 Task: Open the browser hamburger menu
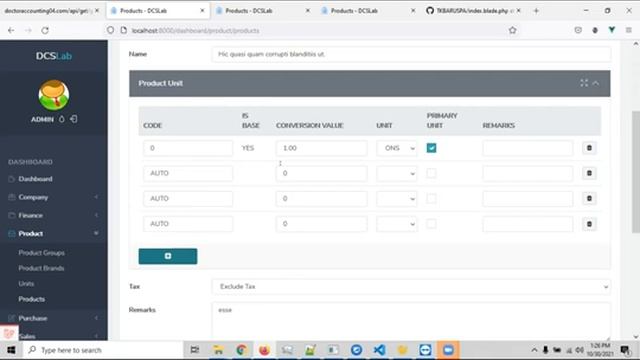[629, 30]
